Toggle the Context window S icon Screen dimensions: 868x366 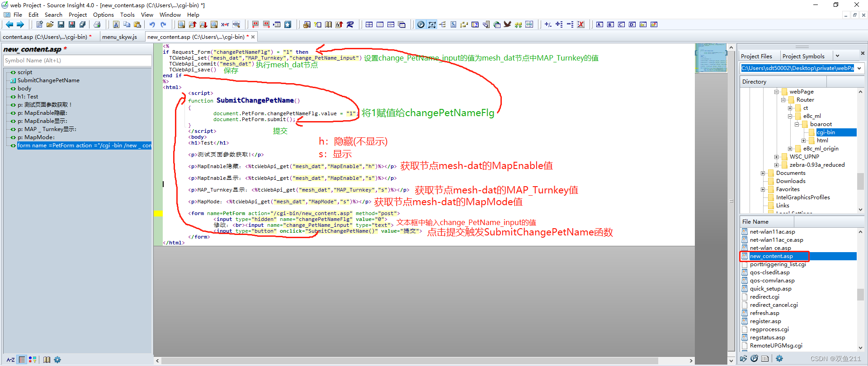click(x=453, y=24)
